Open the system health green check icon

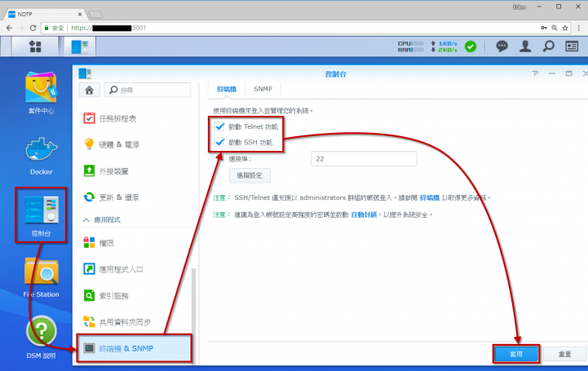(471, 46)
